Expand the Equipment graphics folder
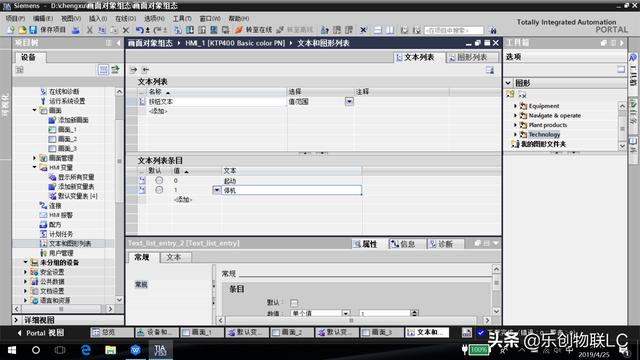Viewport: 640px width, 360px height. pyautogui.click(x=515, y=106)
